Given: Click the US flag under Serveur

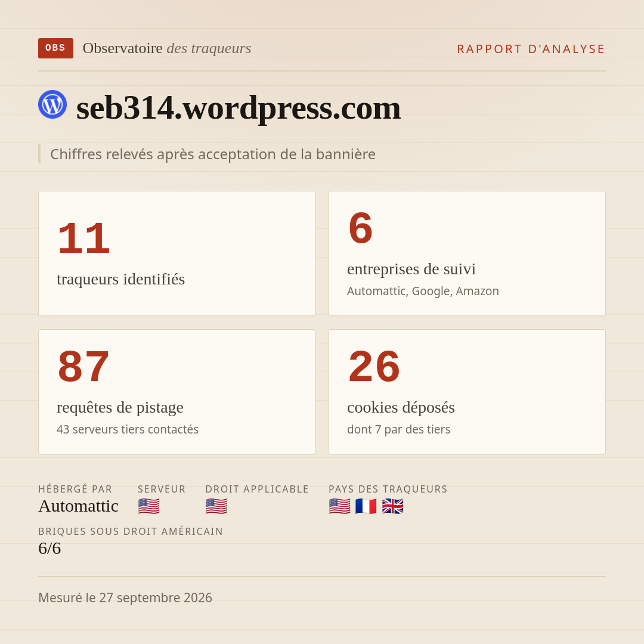Looking at the screenshot, I should coord(148,506).
